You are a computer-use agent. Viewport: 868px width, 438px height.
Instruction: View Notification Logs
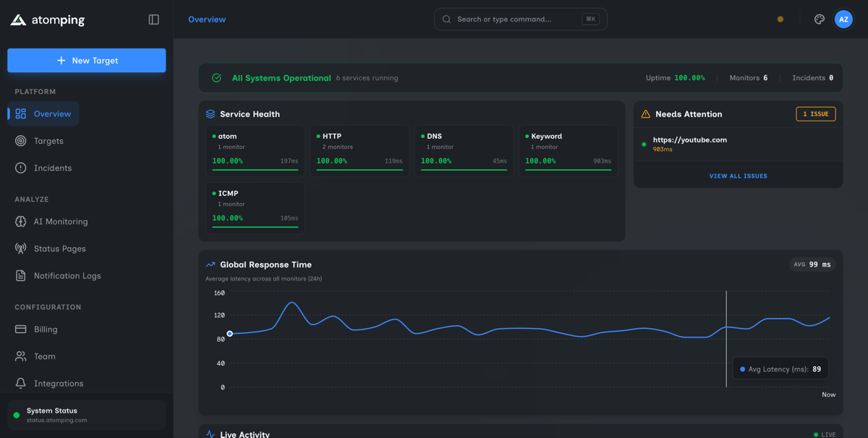pyautogui.click(x=67, y=275)
